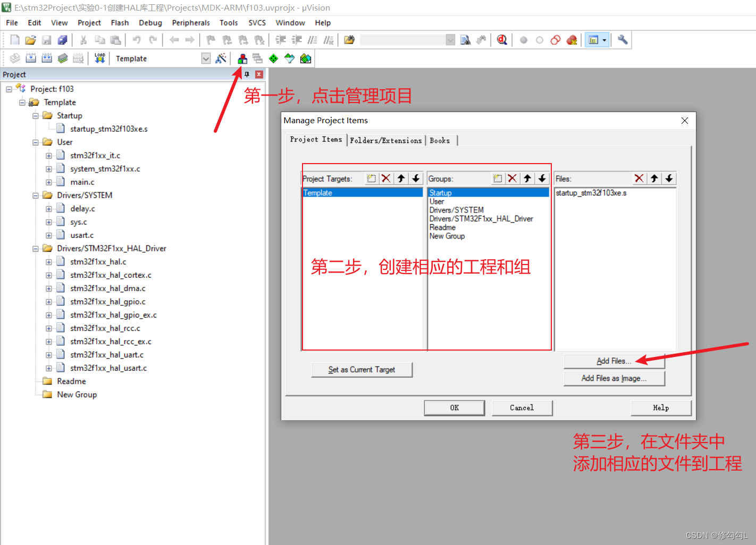Open Configuration wrench icon
Viewport: 756px width, 545px height.
623,40
